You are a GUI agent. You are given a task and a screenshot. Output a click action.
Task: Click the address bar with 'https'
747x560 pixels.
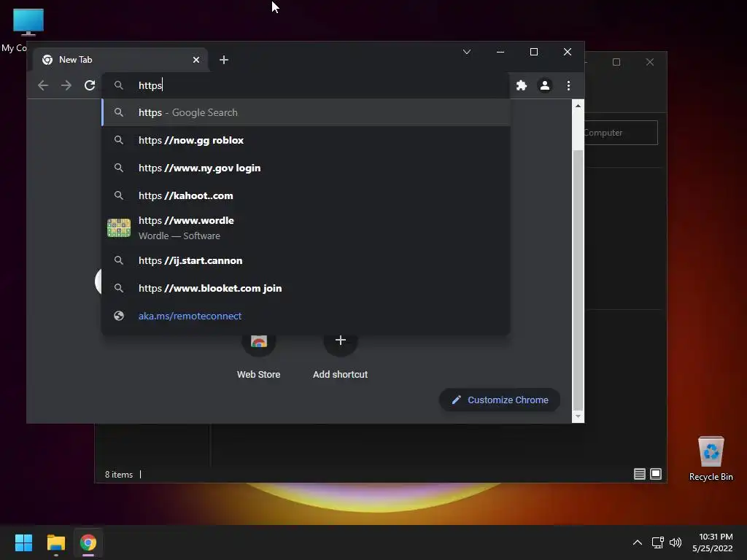click(305, 85)
